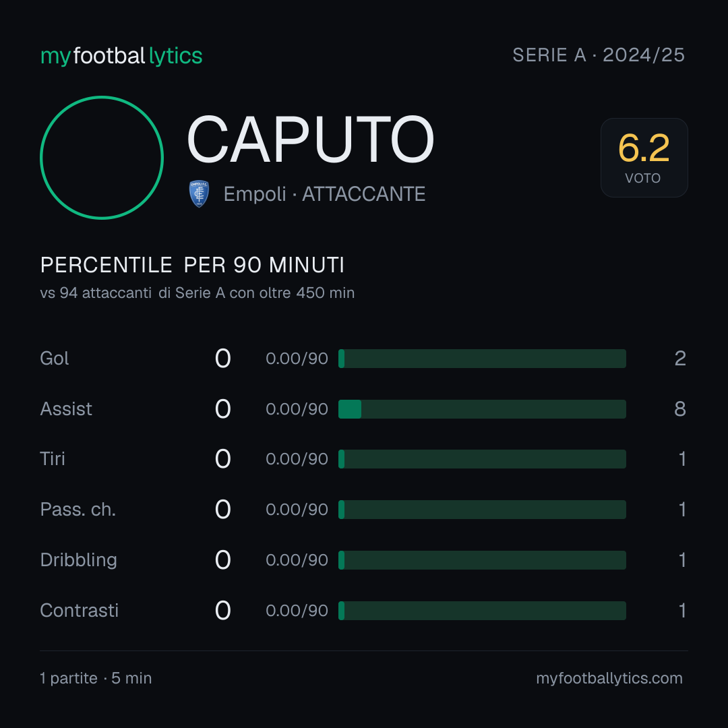Click the Empoli club crest icon
Image resolution: width=728 pixels, height=728 pixels.
199,193
